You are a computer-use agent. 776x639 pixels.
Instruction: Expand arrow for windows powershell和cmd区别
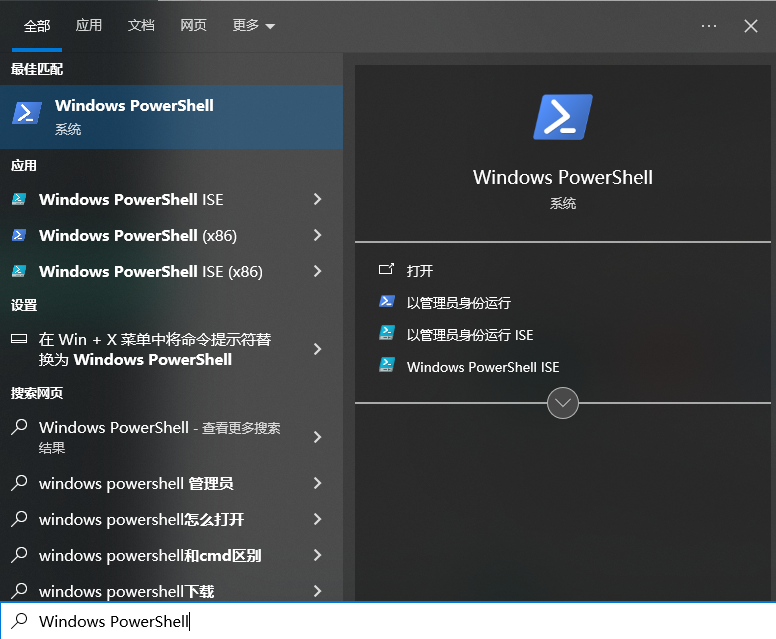[x=318, y=555]
